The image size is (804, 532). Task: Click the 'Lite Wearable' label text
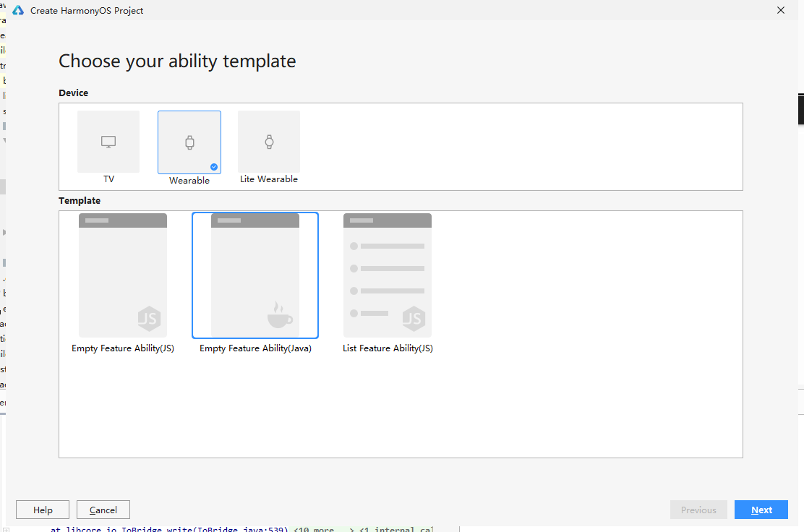(269, 179)
